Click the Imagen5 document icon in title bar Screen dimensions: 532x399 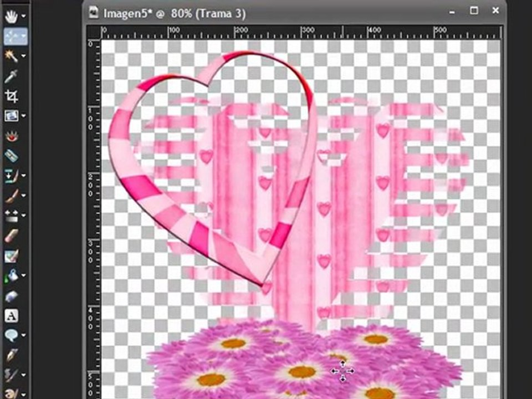pos(93,13)
